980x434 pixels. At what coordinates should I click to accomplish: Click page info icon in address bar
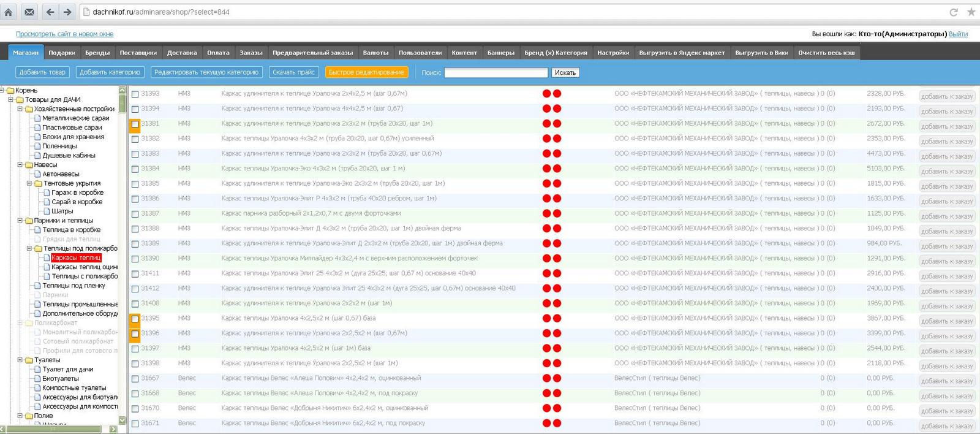click(86, 12)
